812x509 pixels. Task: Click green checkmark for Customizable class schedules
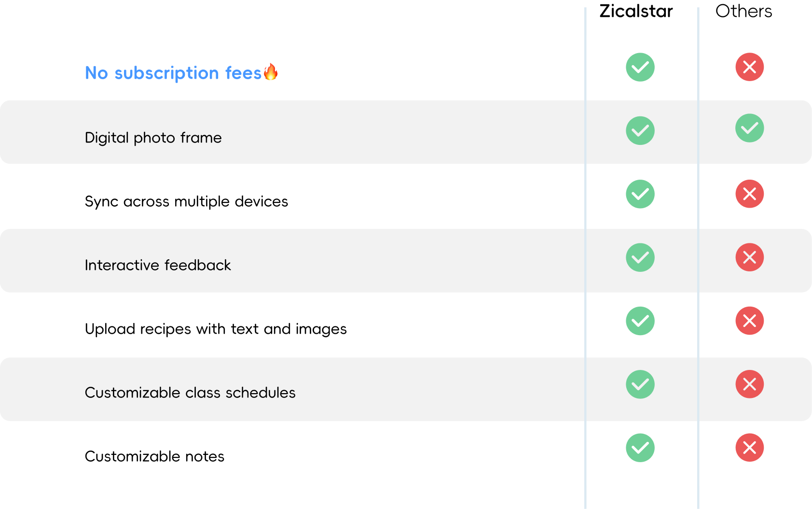point(640,384)
